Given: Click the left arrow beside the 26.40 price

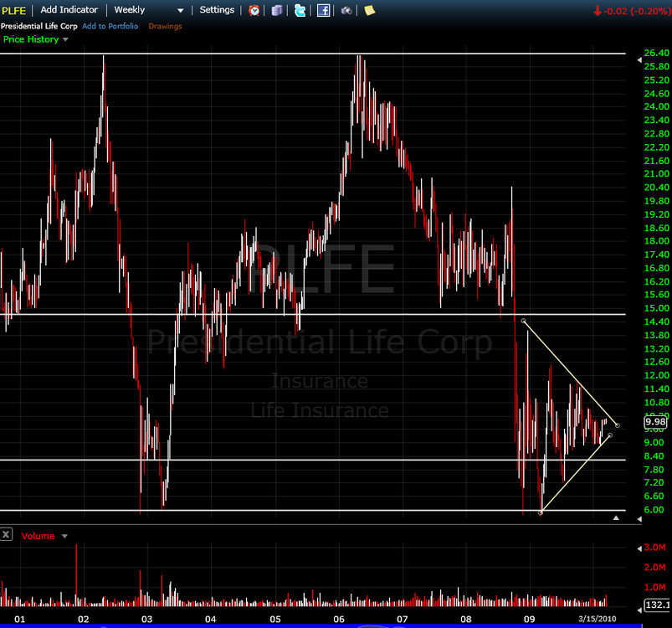Looking at the screenshot, I should pyautogui.click(x=639, y=60).
